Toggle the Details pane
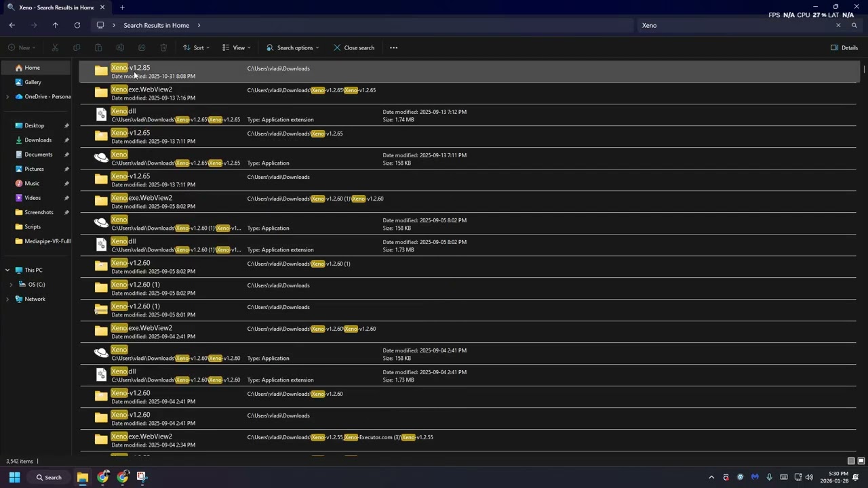868x488 pixels. pyautogui.click(x=844, y=47)
